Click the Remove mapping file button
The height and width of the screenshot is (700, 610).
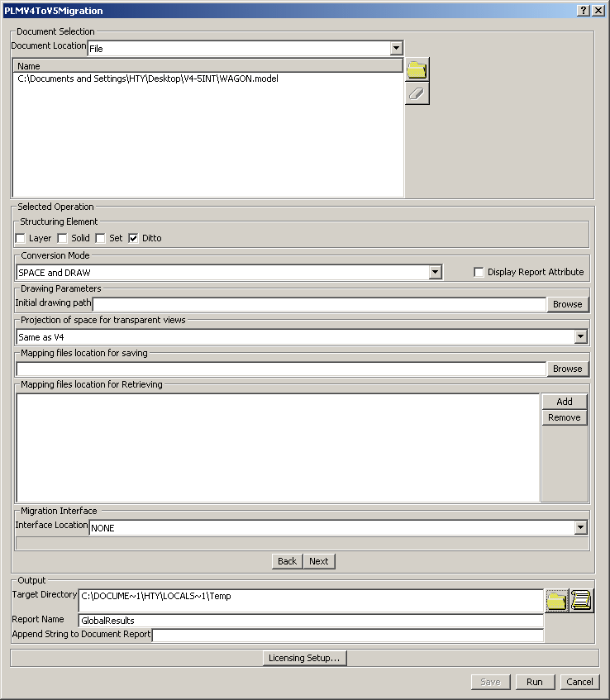coord(565,417)
